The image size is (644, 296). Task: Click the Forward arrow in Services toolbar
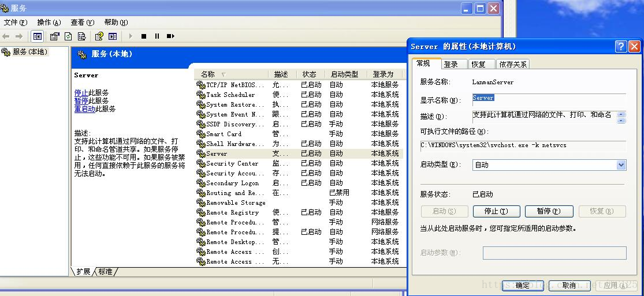(x=19, y=36)
